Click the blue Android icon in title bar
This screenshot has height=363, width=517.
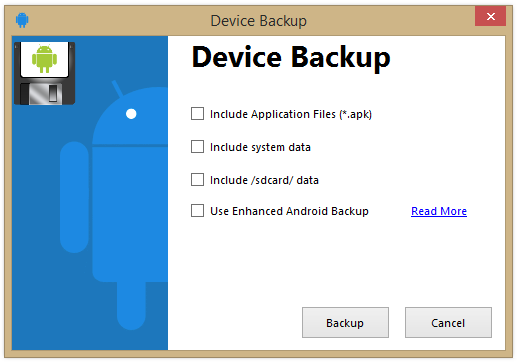point(22,20)
